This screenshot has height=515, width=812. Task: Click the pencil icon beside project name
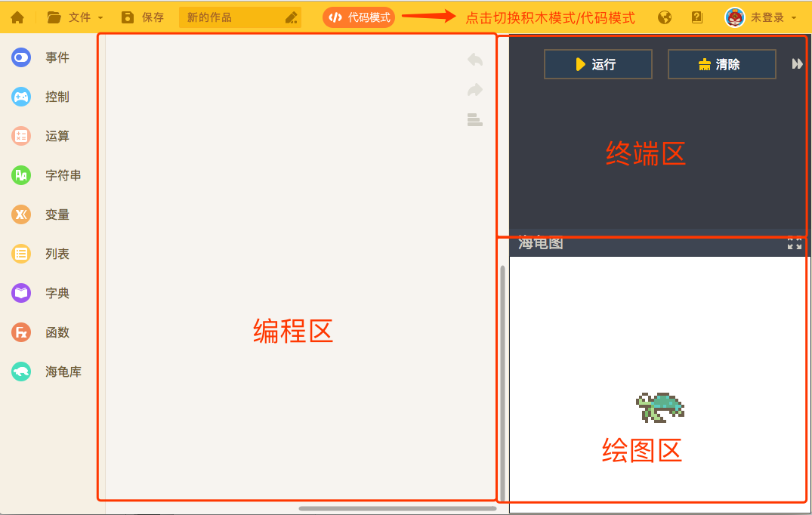pos(292,18)
